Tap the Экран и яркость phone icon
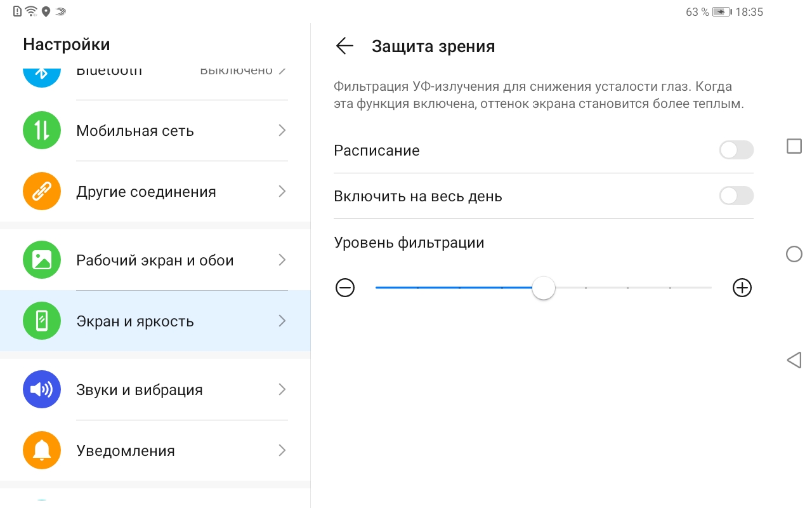 tap(42, 321)
